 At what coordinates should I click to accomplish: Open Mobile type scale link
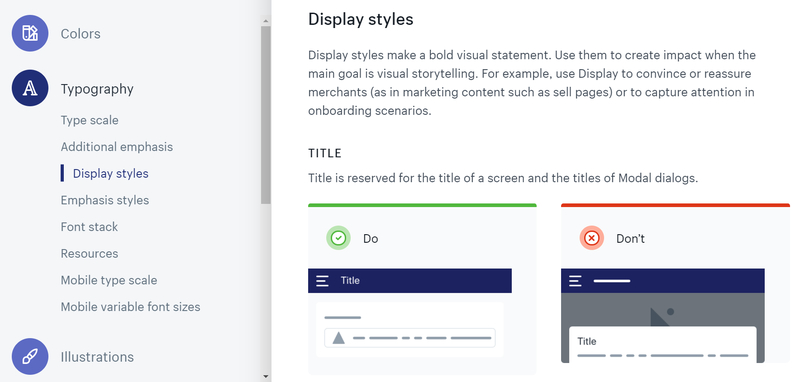tap(109, 280)
